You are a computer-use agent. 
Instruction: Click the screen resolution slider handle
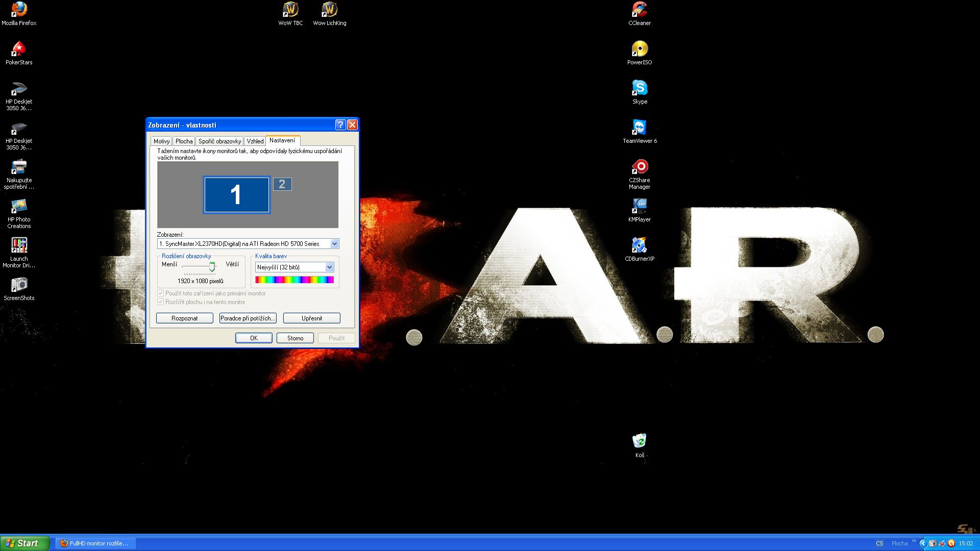(212, 267)
